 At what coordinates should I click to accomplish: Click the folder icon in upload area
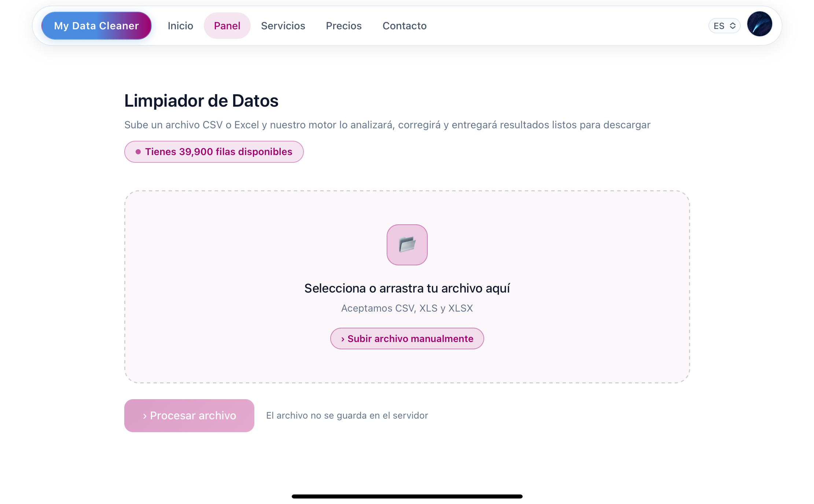point(407,245)
